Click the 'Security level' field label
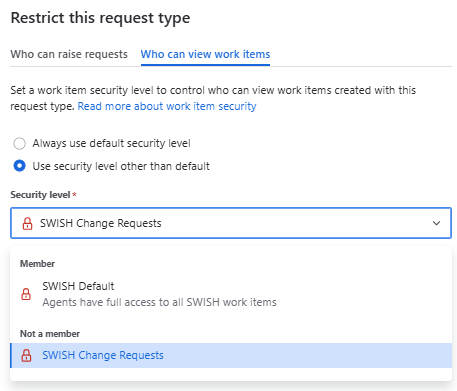This screenshot has width=457, height=391. tap(40, 195)
